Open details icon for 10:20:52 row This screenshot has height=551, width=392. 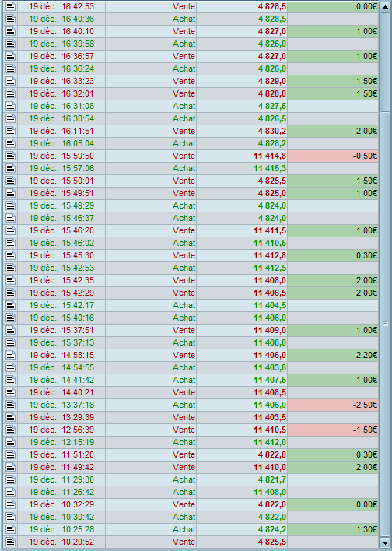[x=11, y=542]
